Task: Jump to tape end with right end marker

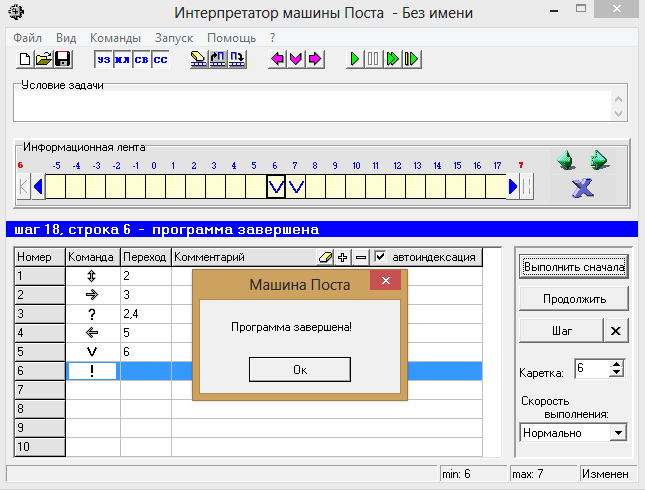Action: 527,187
